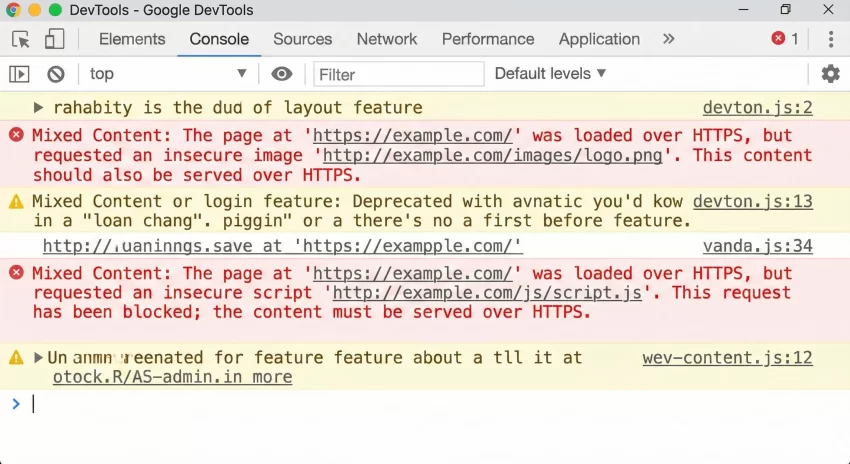Open the top context dropdown
This screenshot has height=464, width=850.
tap(168, 74)
